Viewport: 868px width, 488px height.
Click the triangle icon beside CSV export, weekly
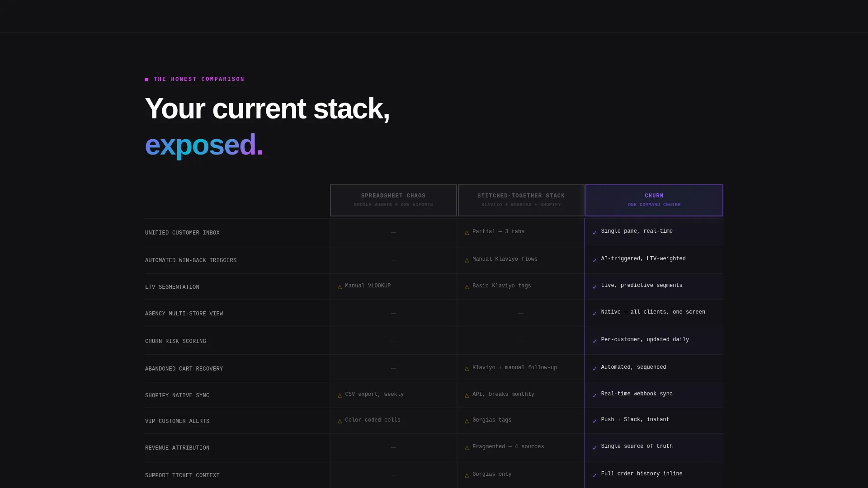tap(340, 395)
